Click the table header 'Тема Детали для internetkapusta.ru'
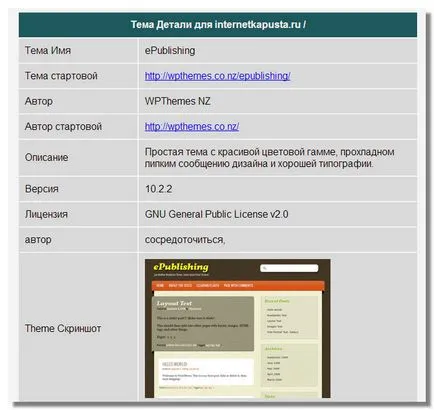The width and height of the screenshot is (434, 410). [218, 25]
